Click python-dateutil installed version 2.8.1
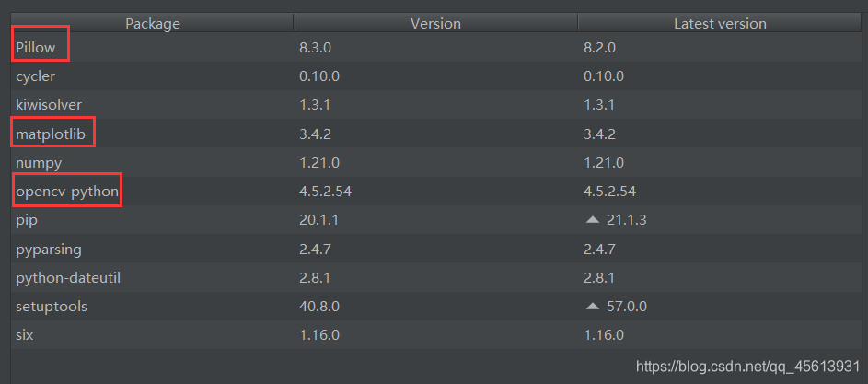This screenshot has width=868, height=384. tap(315, 277)
